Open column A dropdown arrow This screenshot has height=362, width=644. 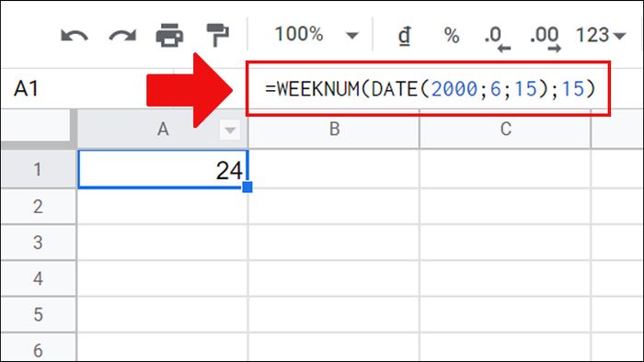(x=230, y=130)
